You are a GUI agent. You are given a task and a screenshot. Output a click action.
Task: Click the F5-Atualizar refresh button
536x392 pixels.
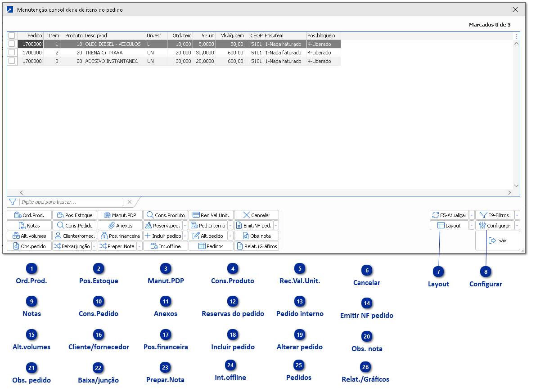click(449, 215)
